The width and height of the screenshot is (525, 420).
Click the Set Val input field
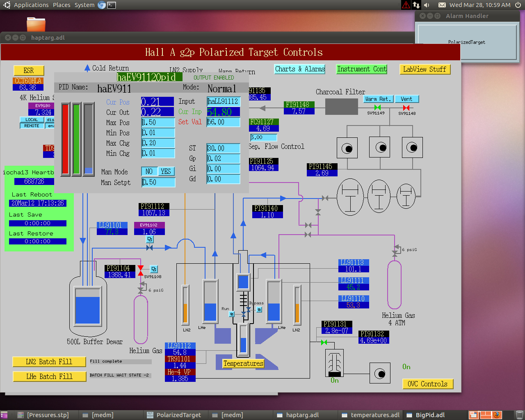tap(224, 122)
